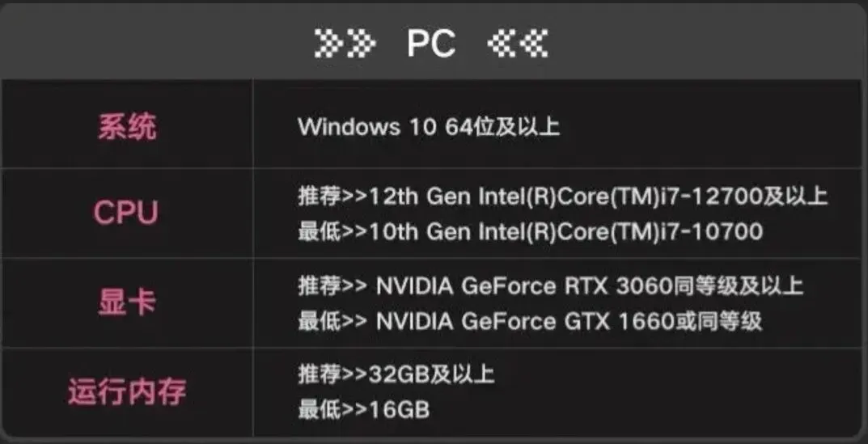Click the CPU row label
The height and width of the screenshot is (444, 868).
click(126, 214)
